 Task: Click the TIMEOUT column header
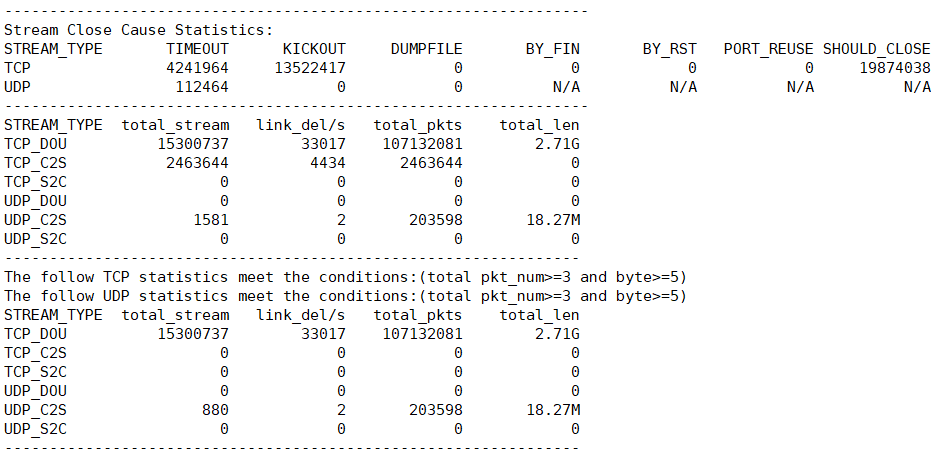coord(197,49)
